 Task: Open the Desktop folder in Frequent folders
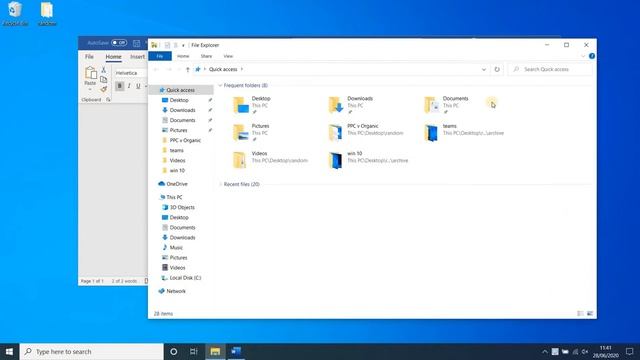click(x=252, y=105)
